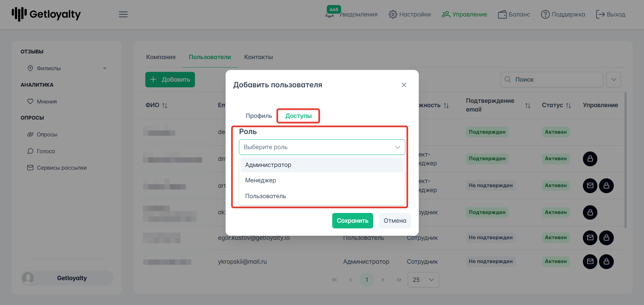The width and height of the screenshot is (644, 305).
Task: Open the rows-per-page dropdown showing 25
Action: pos(423,280)
